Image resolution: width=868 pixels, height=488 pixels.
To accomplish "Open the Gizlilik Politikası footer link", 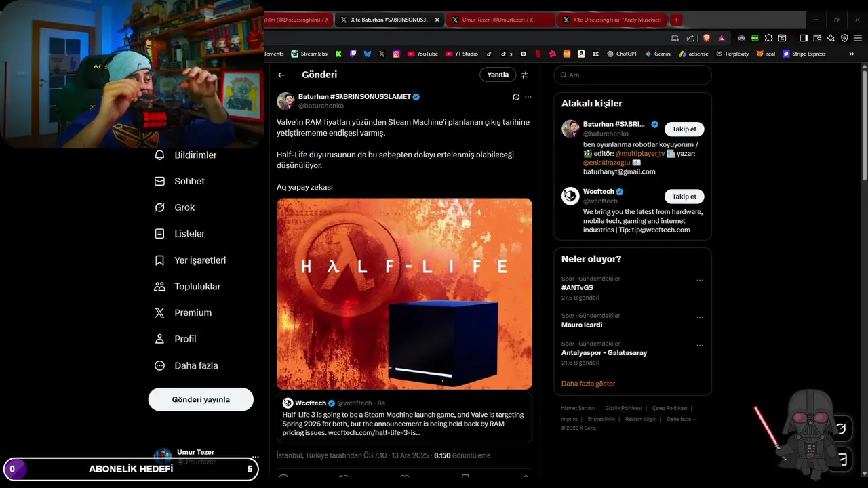I will pos(623,408).
